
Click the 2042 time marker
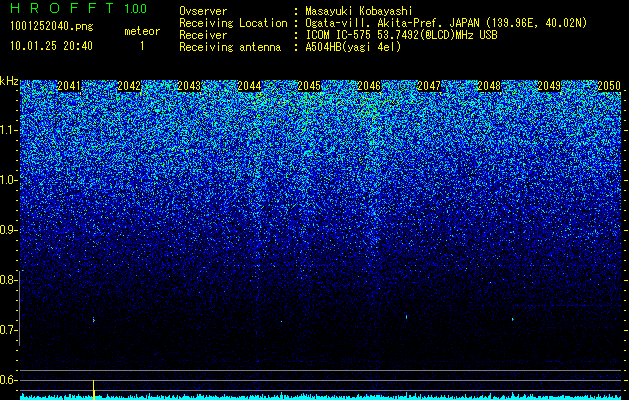click(x=129, y=86)
